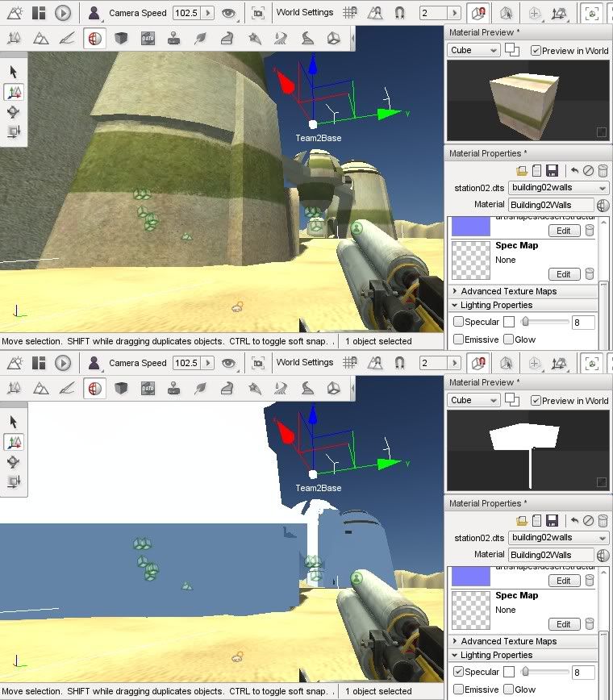Uncheck the already-checked Specular checkbox
This screenshot has width=613, height=700.
point(458,672)
